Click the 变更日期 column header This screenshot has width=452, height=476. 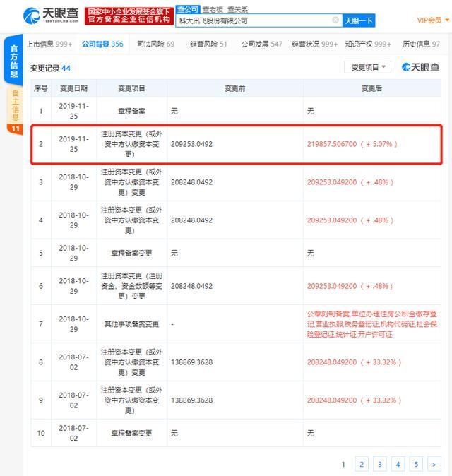pyautogui.click(x=73, y=88)
